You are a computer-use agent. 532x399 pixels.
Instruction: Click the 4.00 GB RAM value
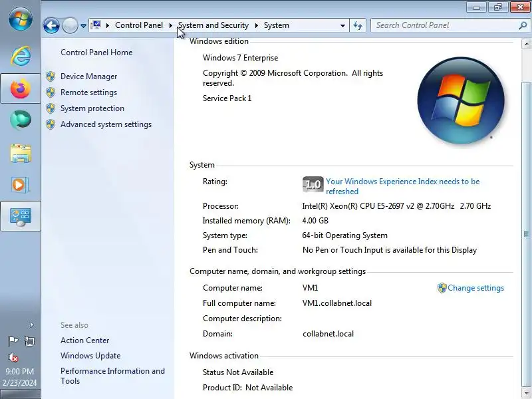[315, 221]
